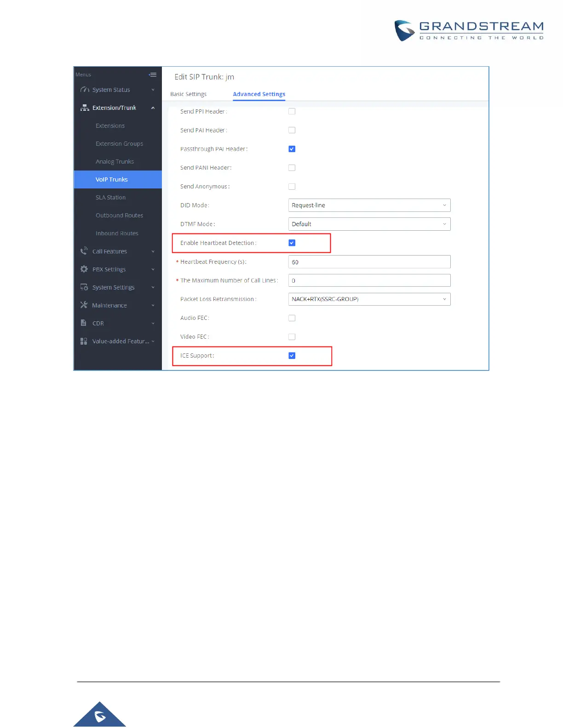
Task: Open Packet Loss Retransmission dropdown
Action: (x=369, y=299)
